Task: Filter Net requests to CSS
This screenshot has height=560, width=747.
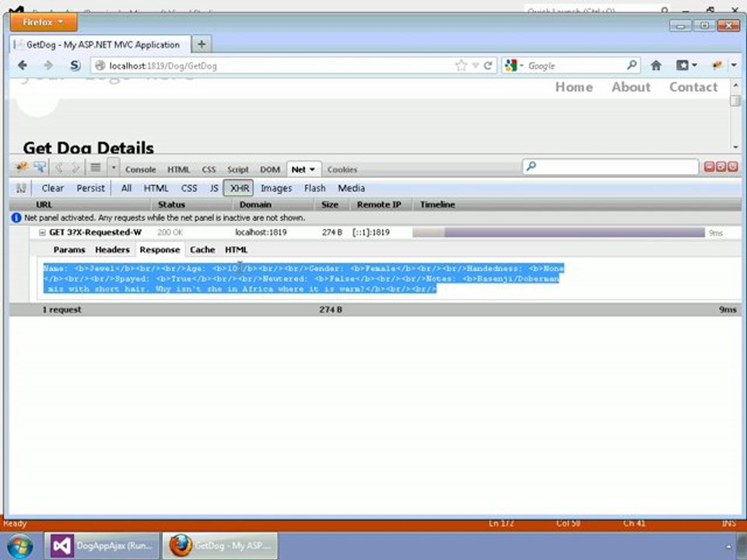Action: (189, 188)
